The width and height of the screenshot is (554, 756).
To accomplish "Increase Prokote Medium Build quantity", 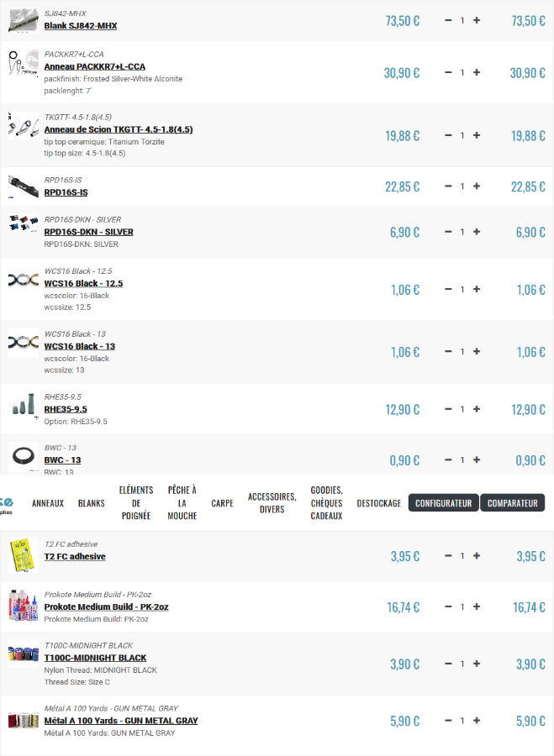I will tap(477, 606).
